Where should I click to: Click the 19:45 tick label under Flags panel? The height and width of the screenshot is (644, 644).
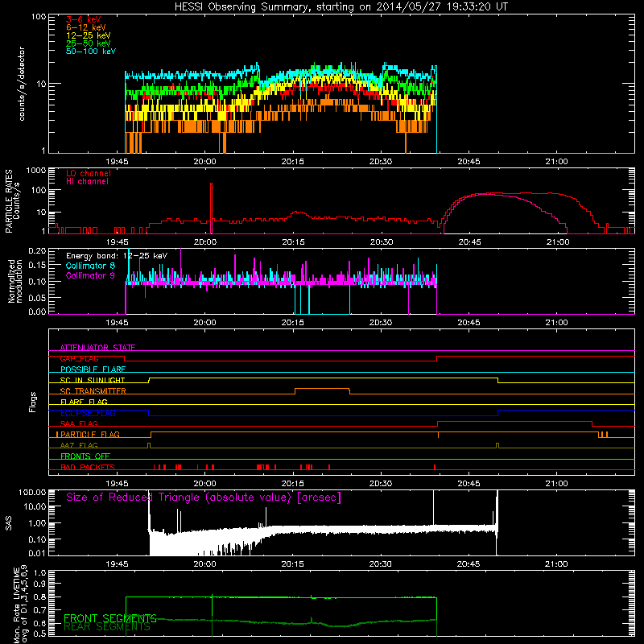[x=117, y=484]
